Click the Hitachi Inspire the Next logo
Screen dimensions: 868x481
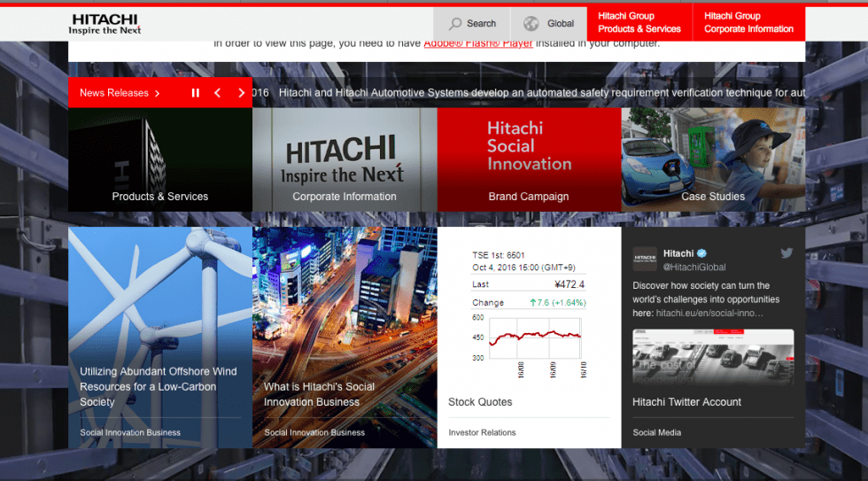pos(105,24)
